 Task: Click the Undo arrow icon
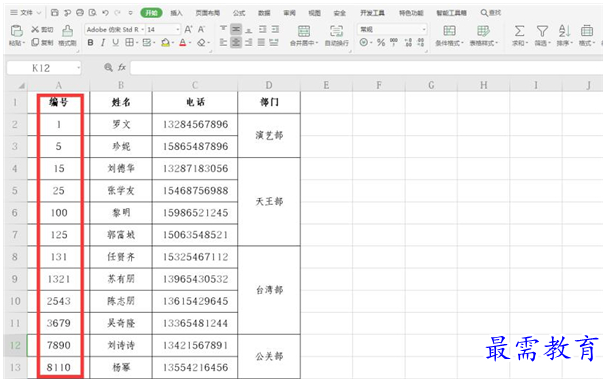pyautogui.click(x=105, y=13)
